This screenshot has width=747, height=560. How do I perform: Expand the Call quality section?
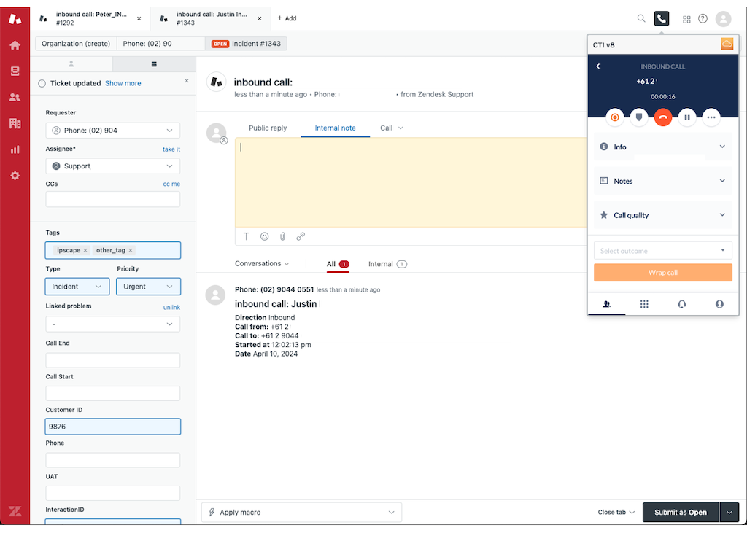[x=662, y=215]
